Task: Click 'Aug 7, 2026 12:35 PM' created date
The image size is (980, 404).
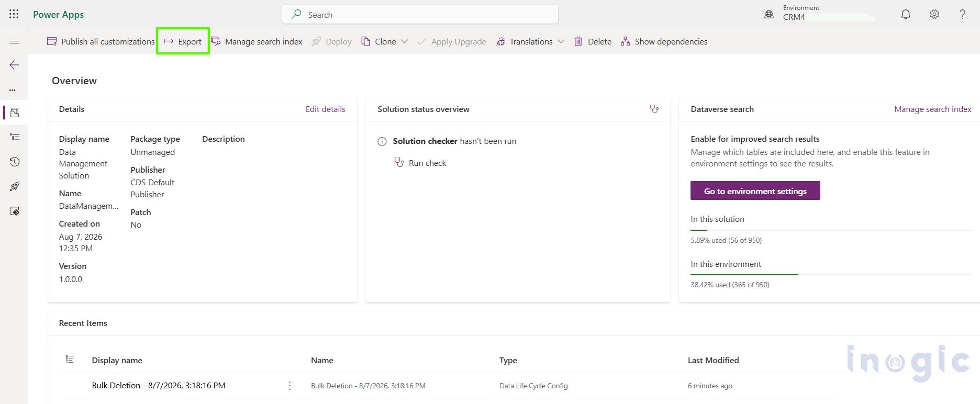Action: (x=81, y=242)
